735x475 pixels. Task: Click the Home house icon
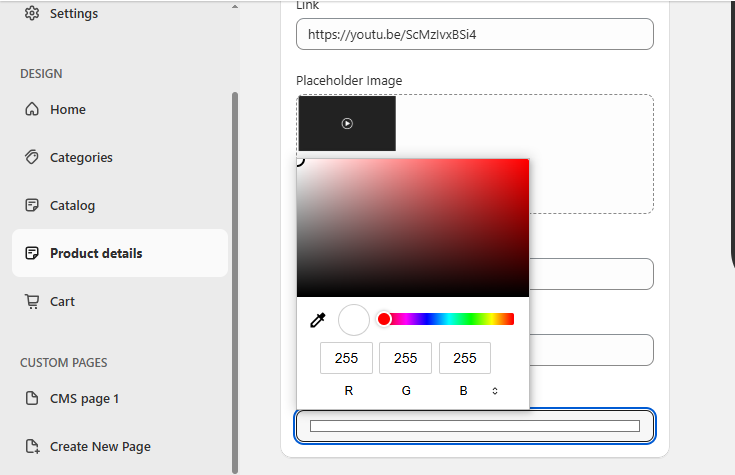coord(32,109)
